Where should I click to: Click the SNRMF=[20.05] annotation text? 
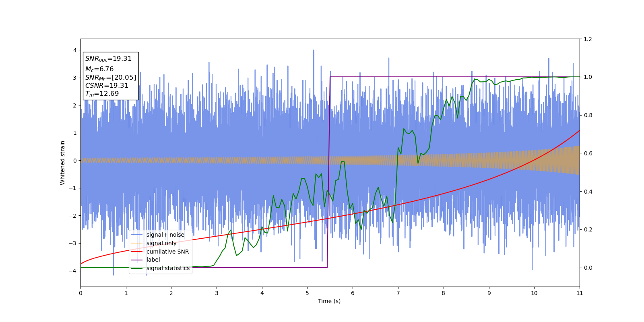coord(111,78)
